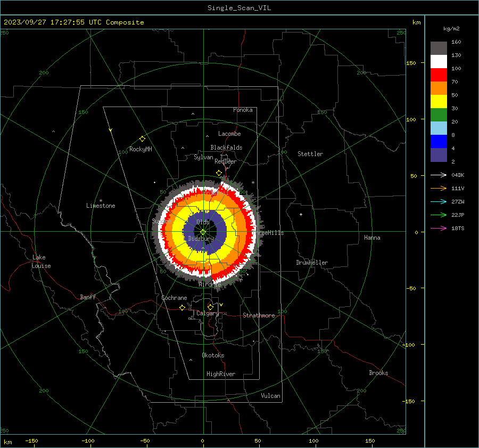Select the white 100-130 color swatch
This screenshot has width=479, height=448.
439,62
